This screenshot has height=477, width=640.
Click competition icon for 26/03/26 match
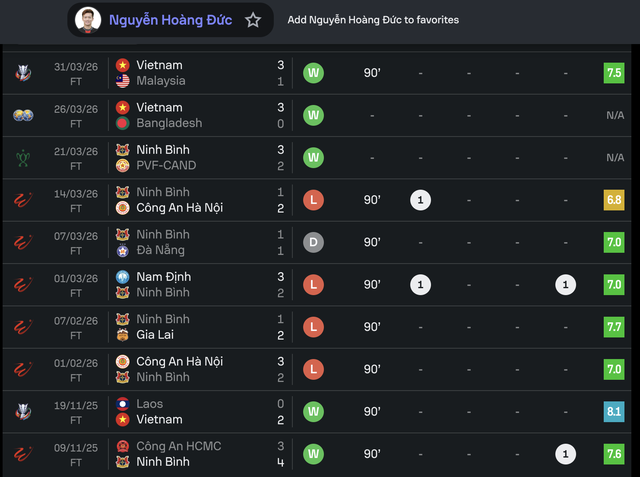[x=23, y=115]
